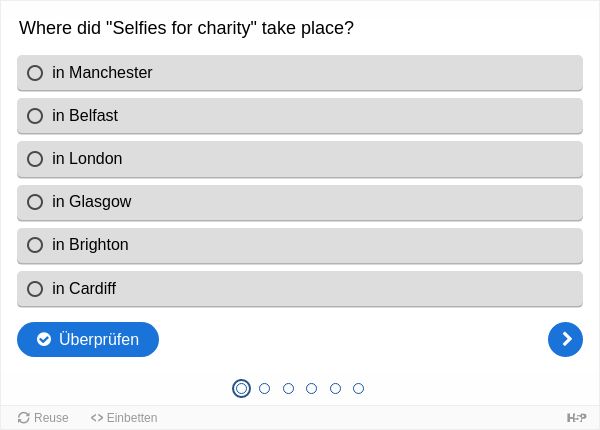Switch to the fifth question dot

point(335,388)
